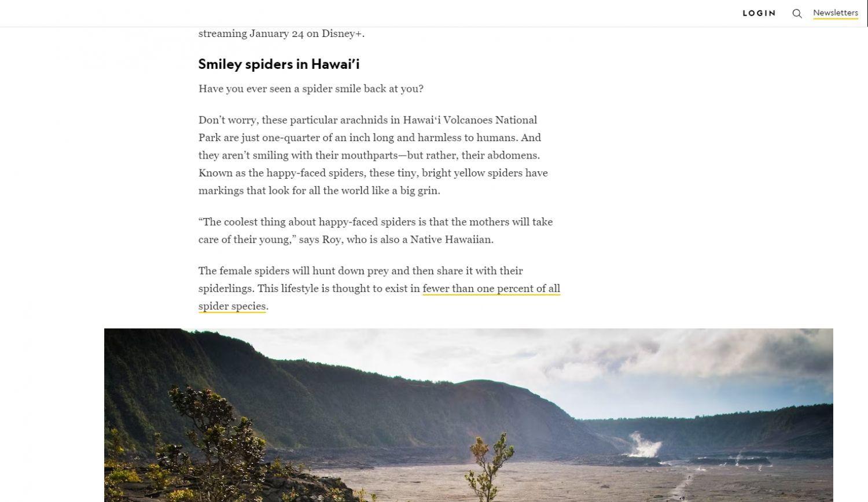Click the "streaming January 24 on Disney+" line
The image size is (868, 502).
[281, 34]
